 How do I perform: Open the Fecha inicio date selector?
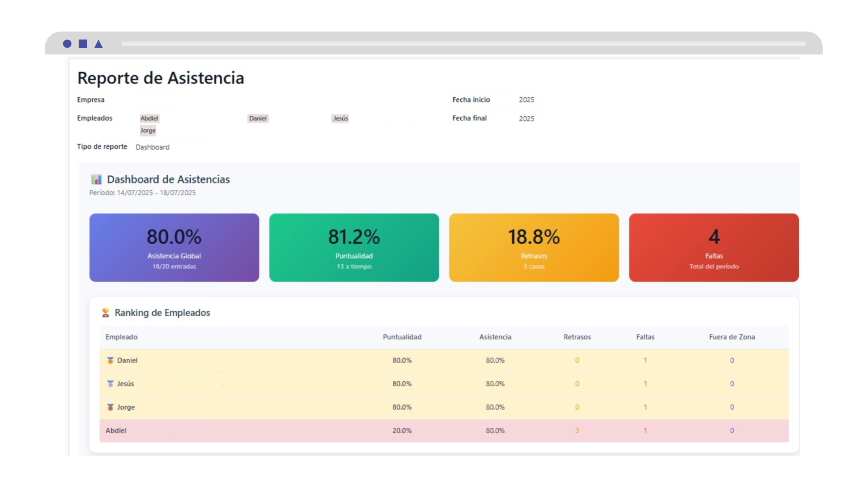click(527, 99)
